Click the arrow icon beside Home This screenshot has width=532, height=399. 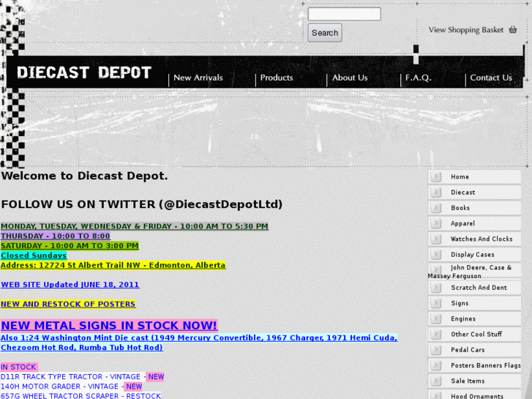[x=435, y=176]
